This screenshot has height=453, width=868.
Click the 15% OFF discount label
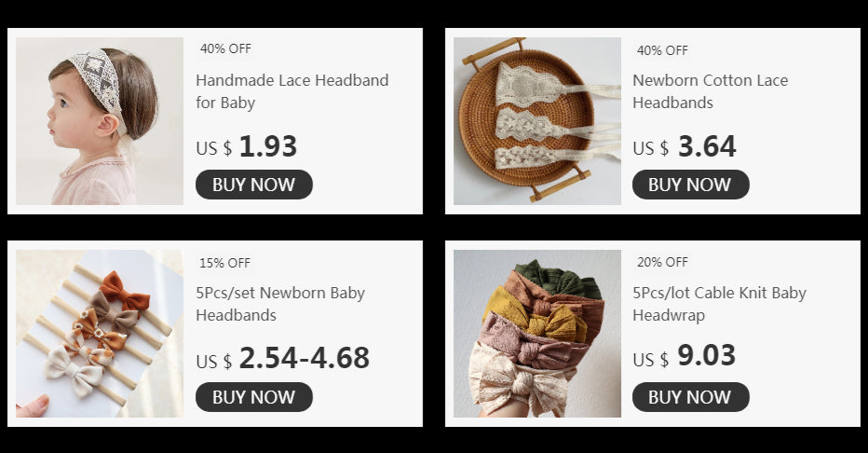point(225,263)
